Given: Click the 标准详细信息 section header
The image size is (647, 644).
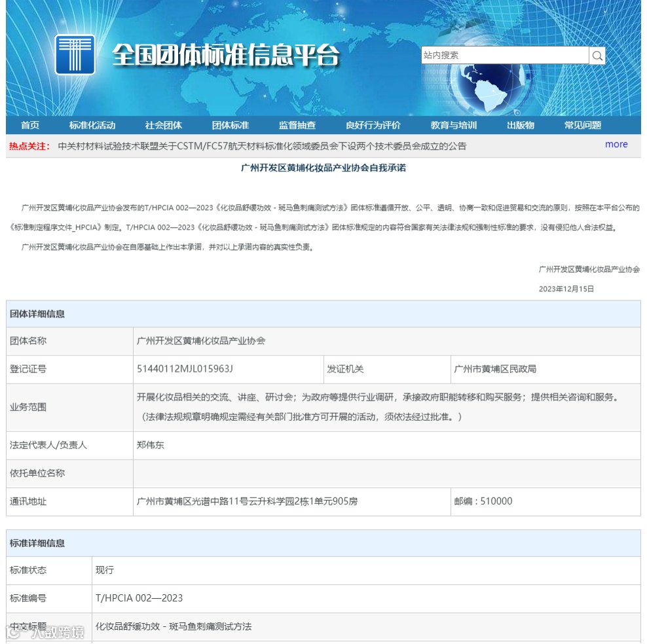Looking at the screenshot, I should point(323,543).
